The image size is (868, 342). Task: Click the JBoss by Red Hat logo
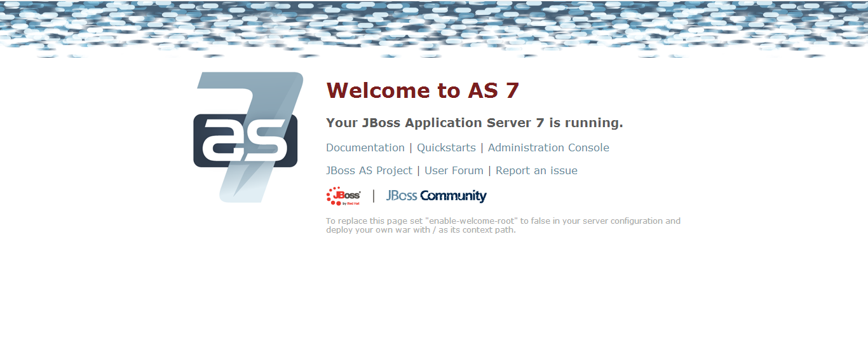point(343,196)
